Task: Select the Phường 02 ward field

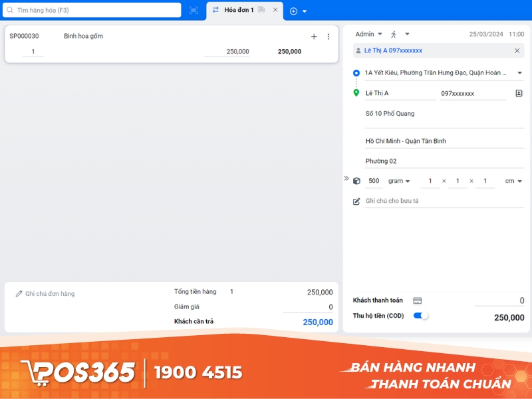Action: (x=444, y=161)
